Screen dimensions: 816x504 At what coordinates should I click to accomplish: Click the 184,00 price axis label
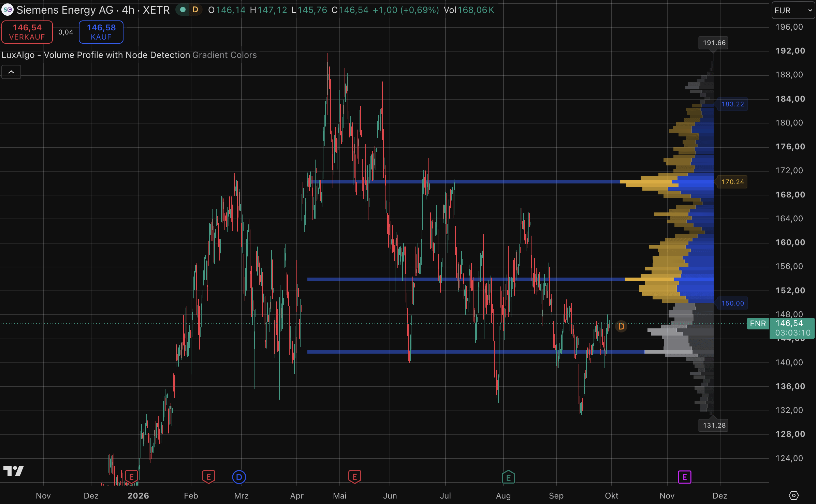click(x=790, y=99)
